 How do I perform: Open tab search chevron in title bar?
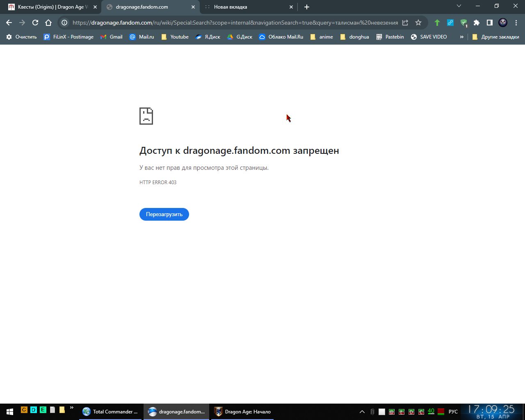pos(459,6)
